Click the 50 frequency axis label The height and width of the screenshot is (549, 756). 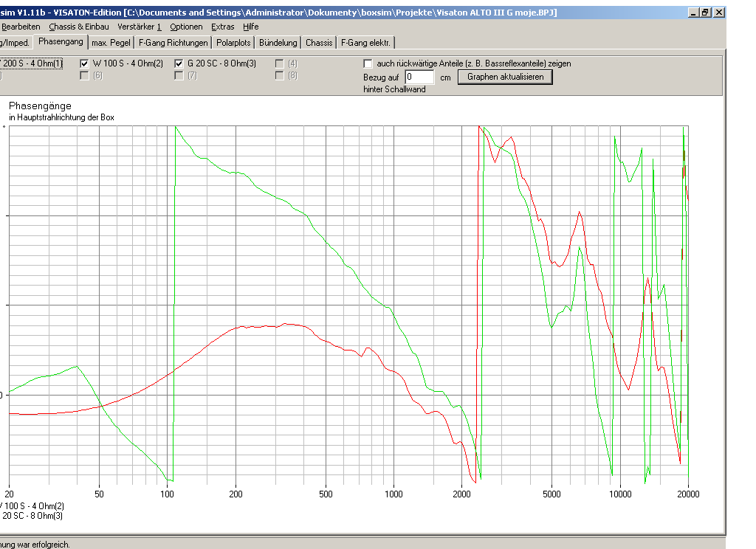99,494
